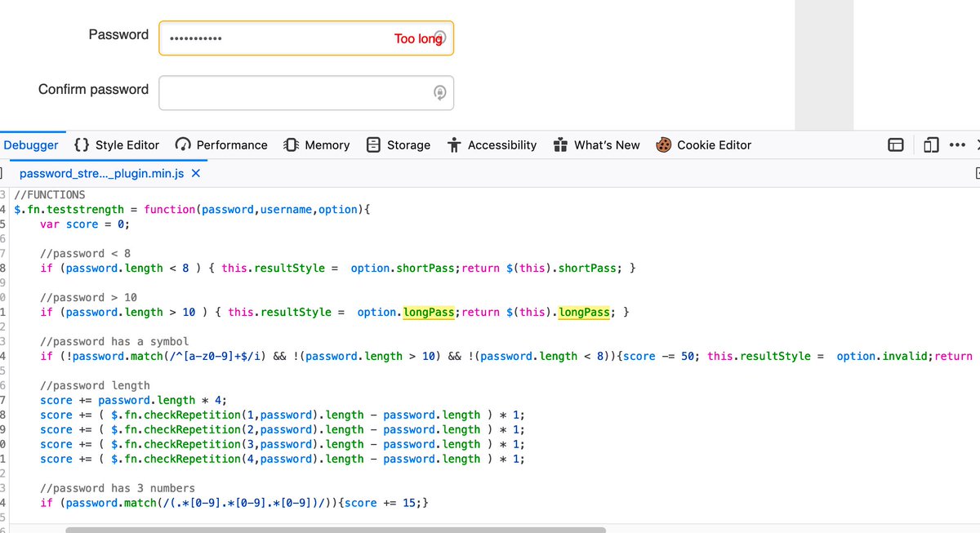Click into the Password field
Screen dimensions: 980x533
[306, 38]
